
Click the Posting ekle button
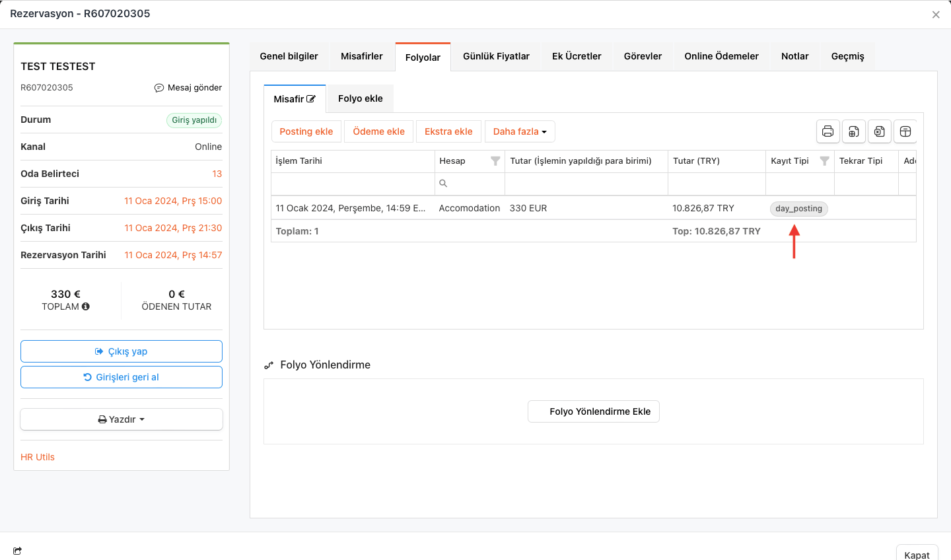306,131
